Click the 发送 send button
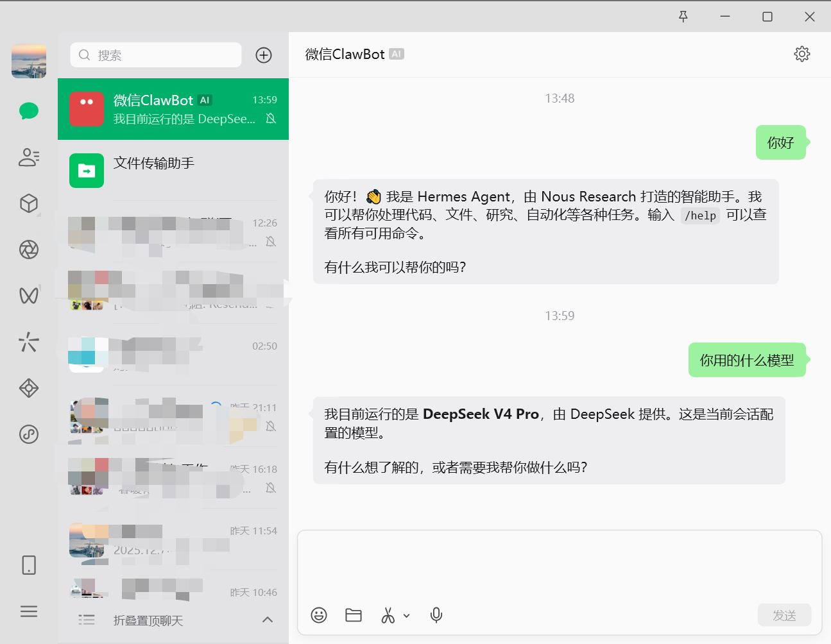 pyautogui.click(x=784, y=615)
